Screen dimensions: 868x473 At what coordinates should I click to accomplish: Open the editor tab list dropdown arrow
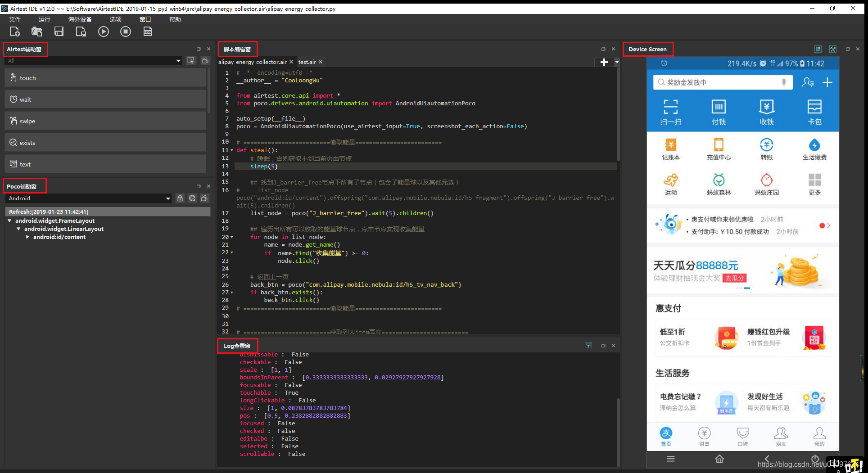pos(617,62)
